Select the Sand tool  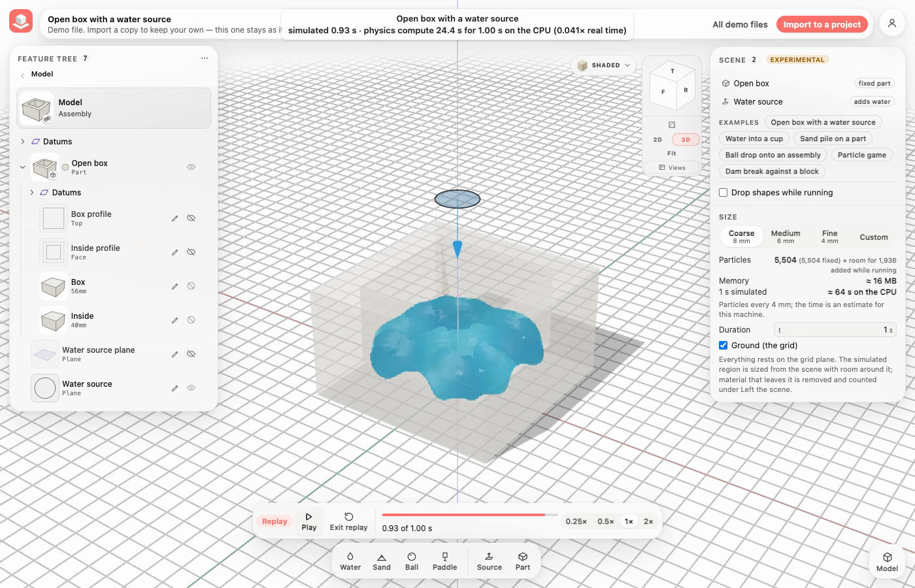pyautogui.click(x=382, y=561)
